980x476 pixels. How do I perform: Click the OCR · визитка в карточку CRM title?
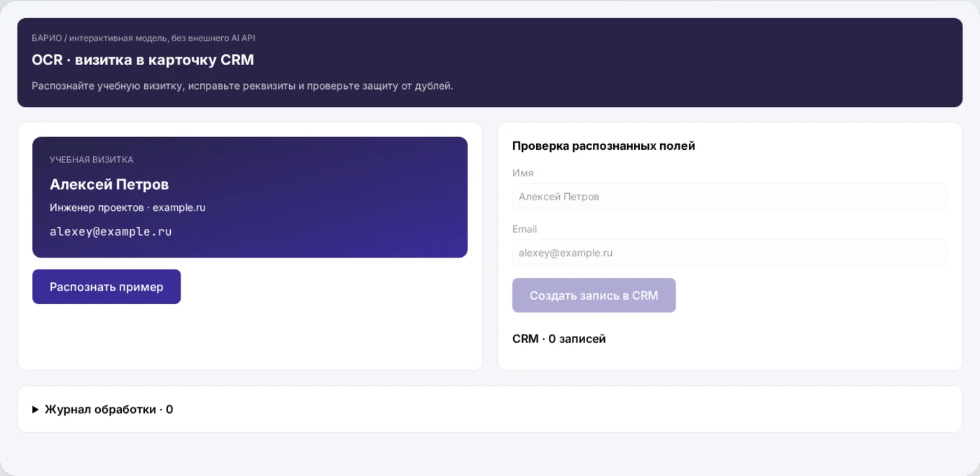pos(143,60)
